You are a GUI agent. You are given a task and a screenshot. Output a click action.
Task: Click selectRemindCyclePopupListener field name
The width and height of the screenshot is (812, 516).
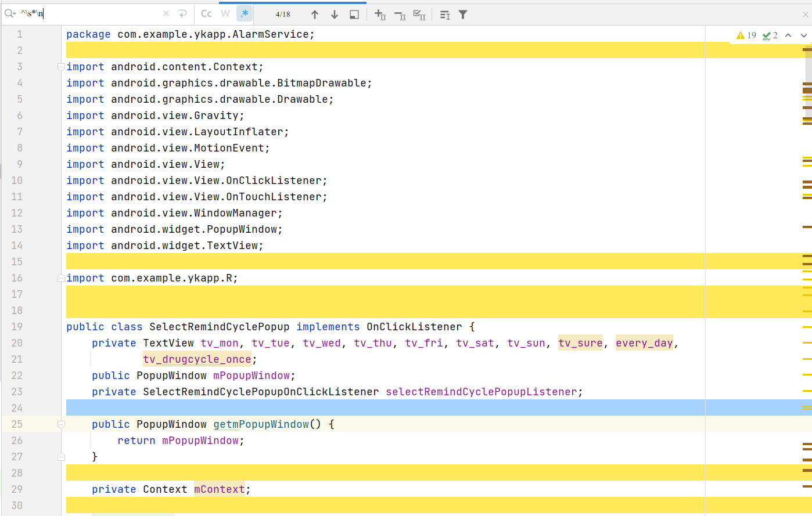tap(482, 392)
